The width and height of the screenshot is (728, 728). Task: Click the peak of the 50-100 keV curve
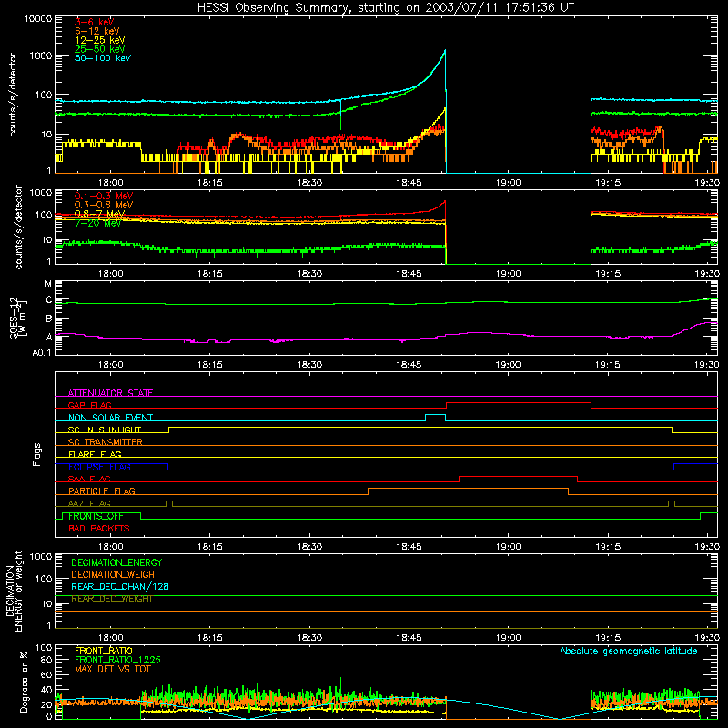(x=445, y=50)
